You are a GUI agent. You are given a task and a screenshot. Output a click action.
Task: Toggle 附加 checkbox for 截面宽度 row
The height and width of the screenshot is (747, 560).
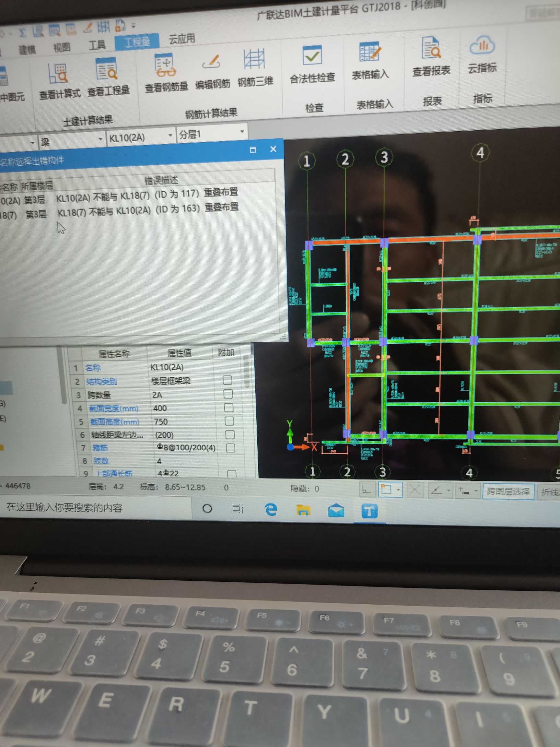228,408
